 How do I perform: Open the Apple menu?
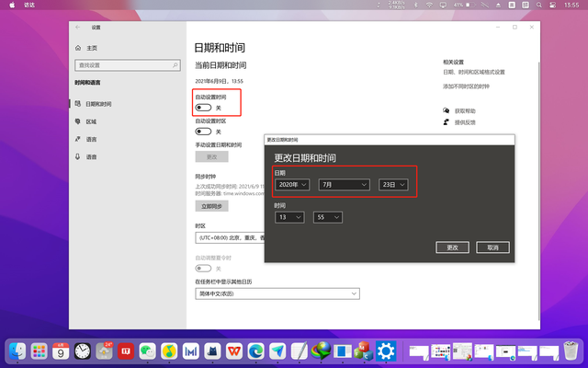coord(12,5)
